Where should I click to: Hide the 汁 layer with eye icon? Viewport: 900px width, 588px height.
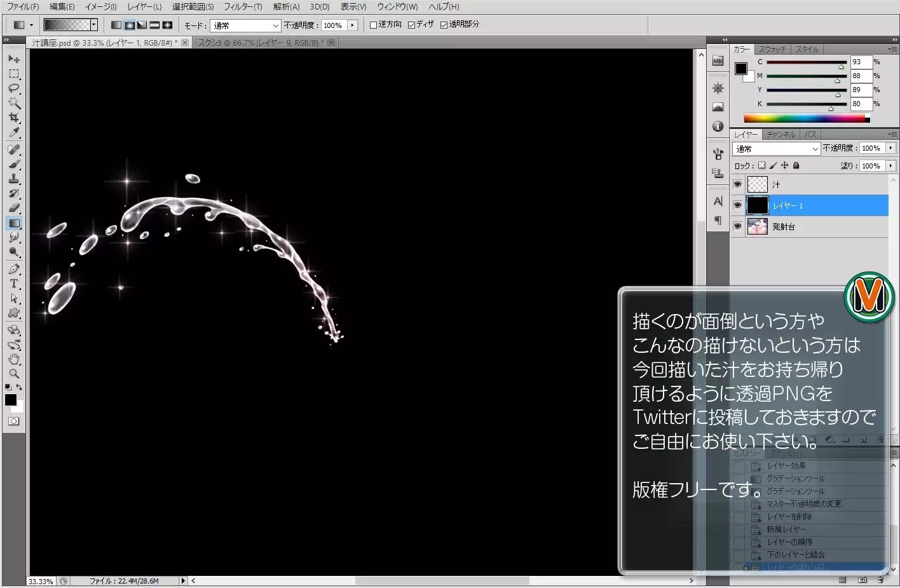[737, 184]
